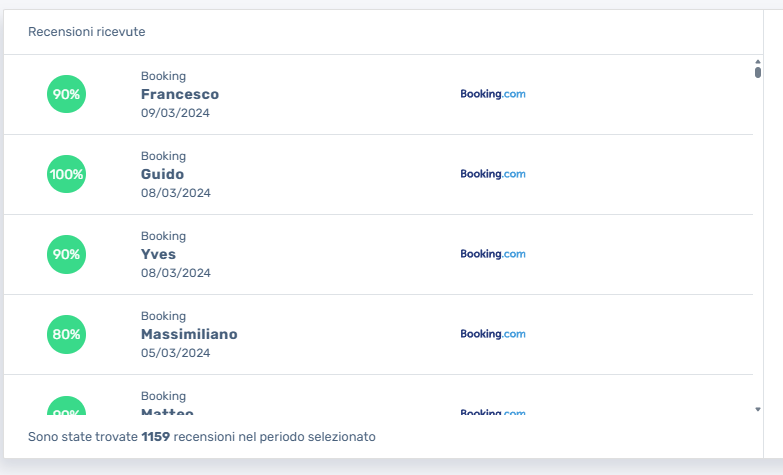This screenshot has height=475, width=783.
Task: Click the 1159 reviews count text
Action: coord(156,437)
